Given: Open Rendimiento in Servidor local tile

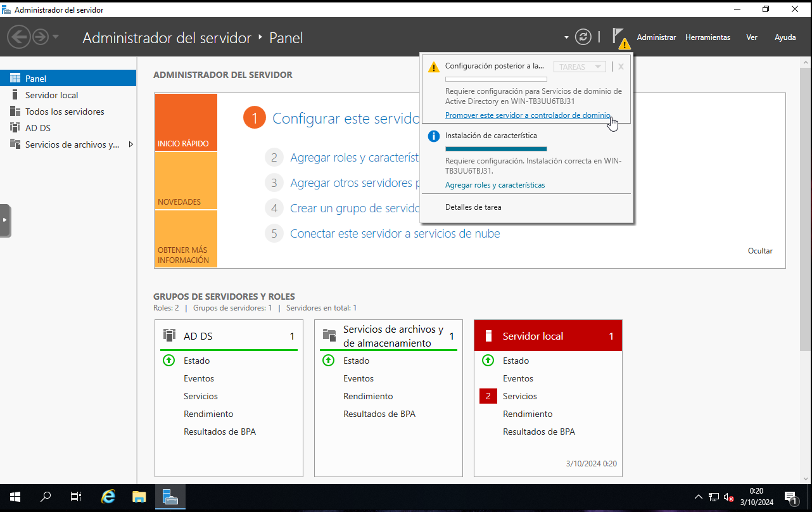Looking at the screenshot, I should (528, 414).
